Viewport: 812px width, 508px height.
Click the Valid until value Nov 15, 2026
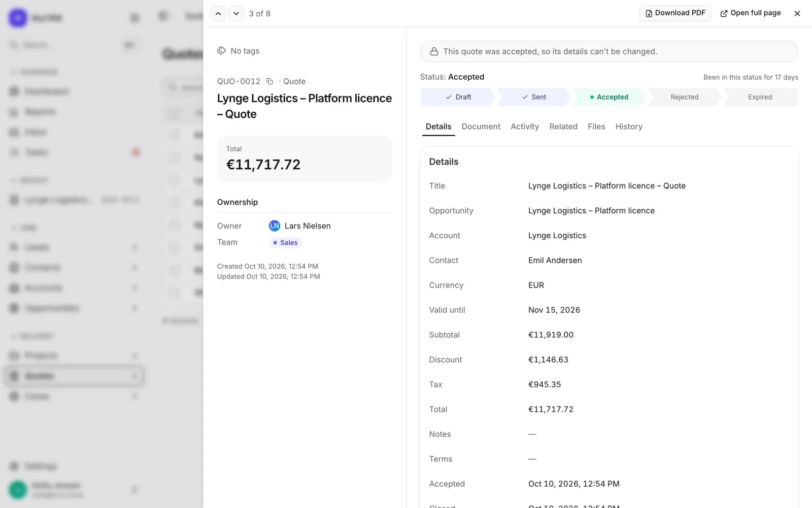click(554, 310)
